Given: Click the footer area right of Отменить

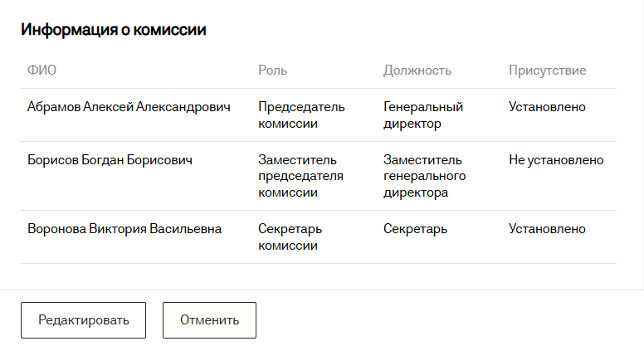Looking at the screenshot, I should click(x=448, y=320).
